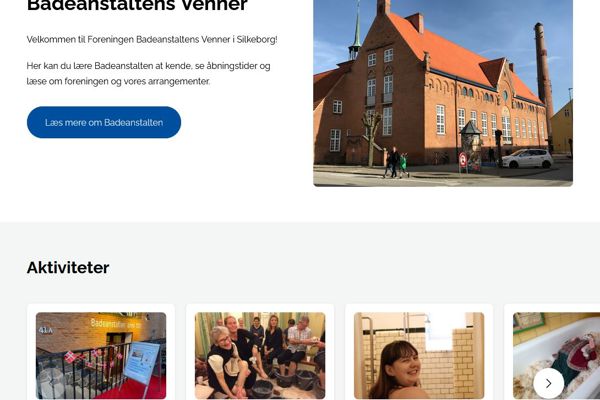
Task: Click the advertising column in building photo
Action: pos(471,147)
